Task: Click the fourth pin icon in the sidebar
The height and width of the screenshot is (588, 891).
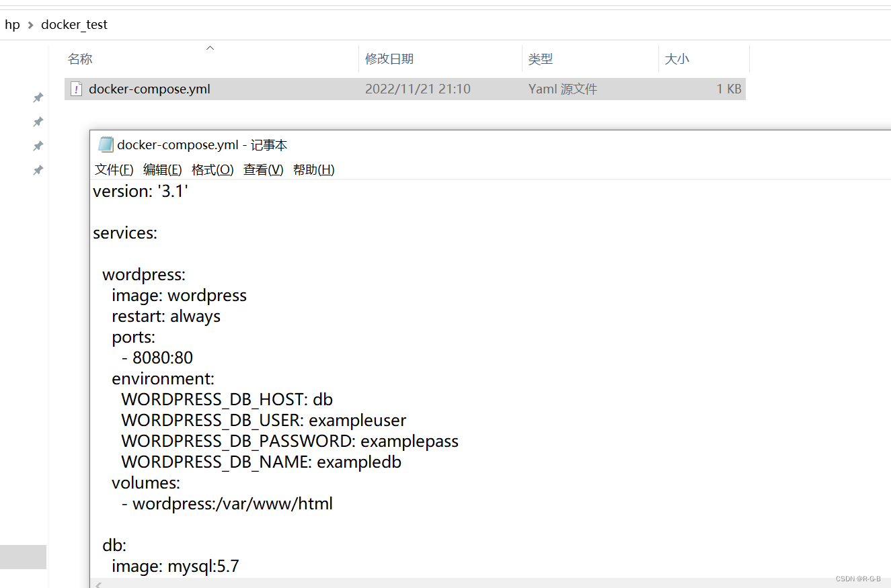Action: (38, 171)
